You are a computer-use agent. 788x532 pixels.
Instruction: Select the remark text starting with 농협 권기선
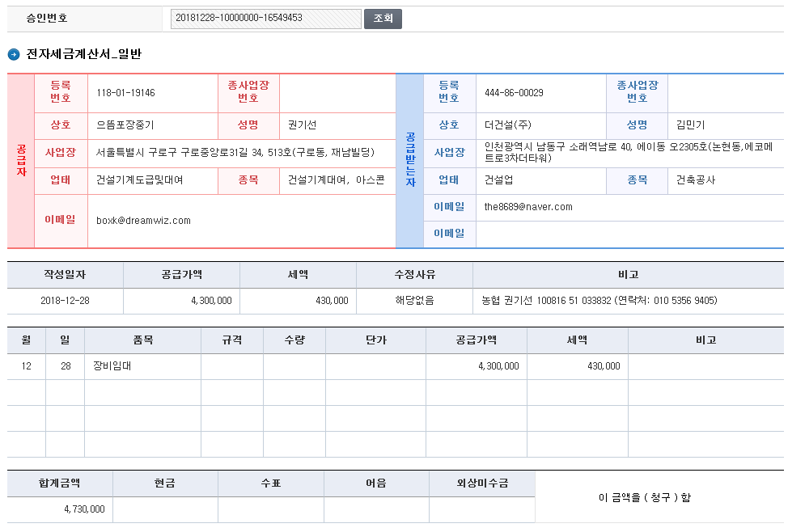point(599,301)
